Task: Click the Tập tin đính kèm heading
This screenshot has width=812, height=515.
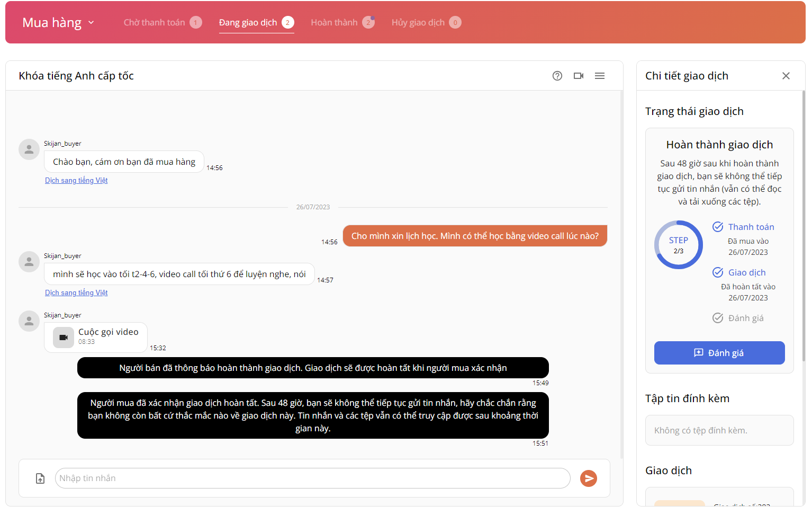Action: coord(687,398)
